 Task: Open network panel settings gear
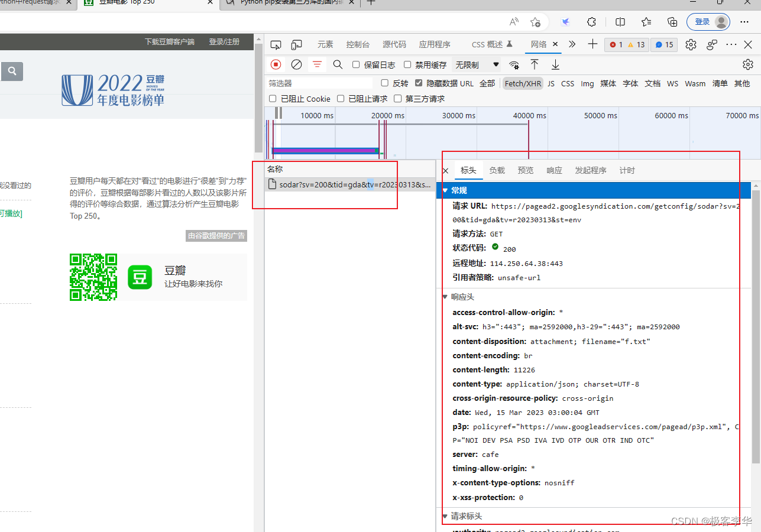coord(748,64)
